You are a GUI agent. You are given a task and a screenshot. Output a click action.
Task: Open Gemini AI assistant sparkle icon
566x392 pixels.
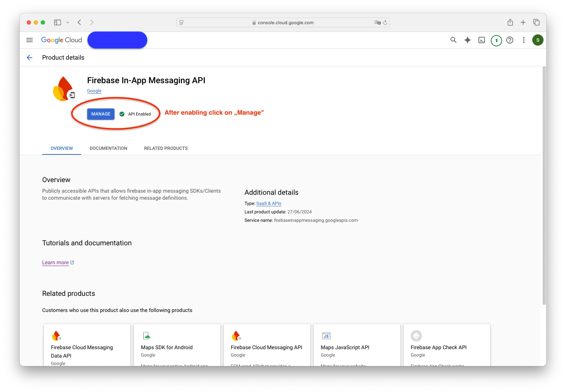pos(467,40)
